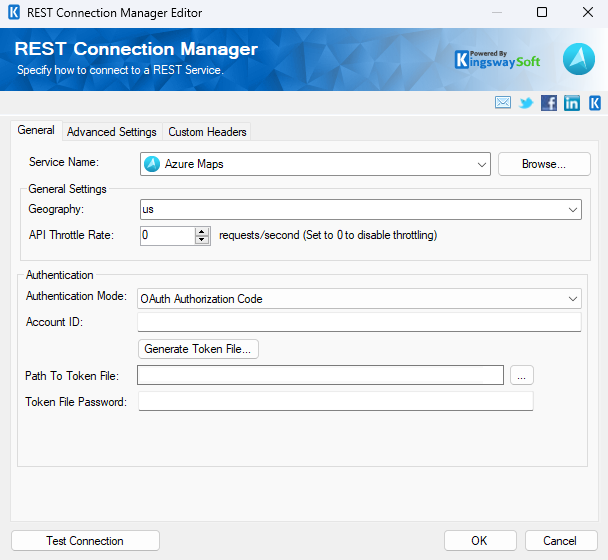The width and height of the screenshot is (608, 560).
Task: Expand the Geography dropdown arrow
Action: [573, 210]
